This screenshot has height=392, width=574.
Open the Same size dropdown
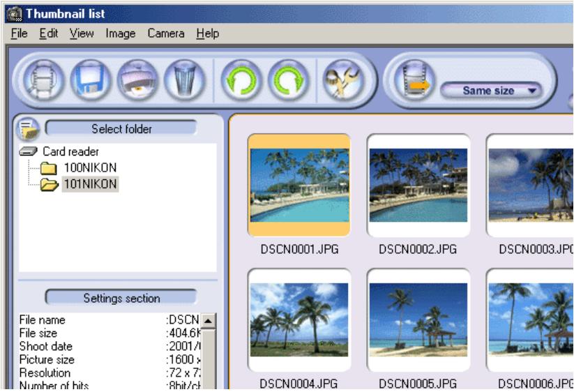pyautogui.click(x=490, y=90)
